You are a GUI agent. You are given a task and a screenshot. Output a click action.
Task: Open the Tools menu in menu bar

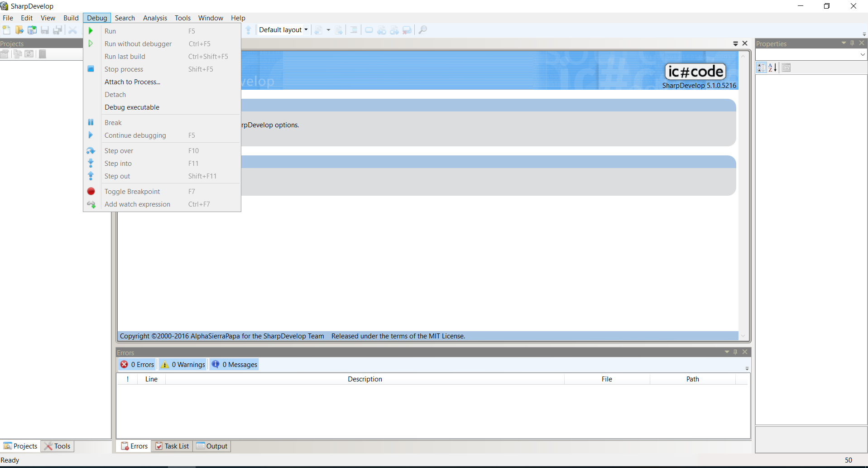coord(182,18)
